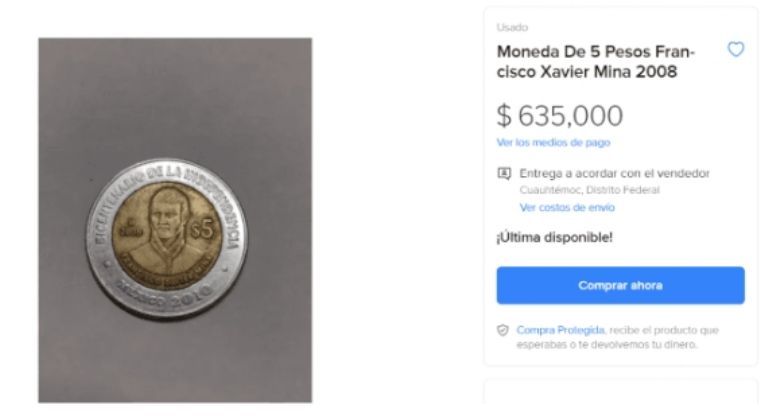Screen dimensions: 768x416
Task: Add the coin listing to favorites with the heart
Action: coord(736,49)
